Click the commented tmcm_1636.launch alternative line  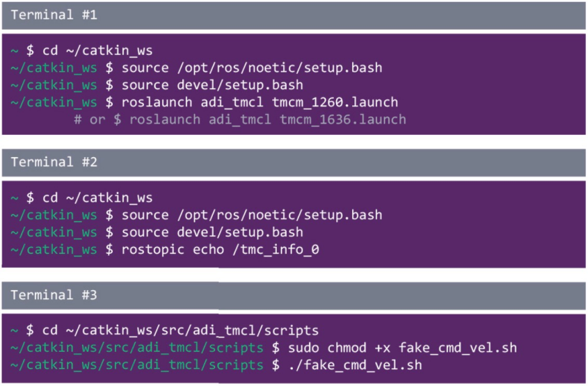tap(240, 120)
